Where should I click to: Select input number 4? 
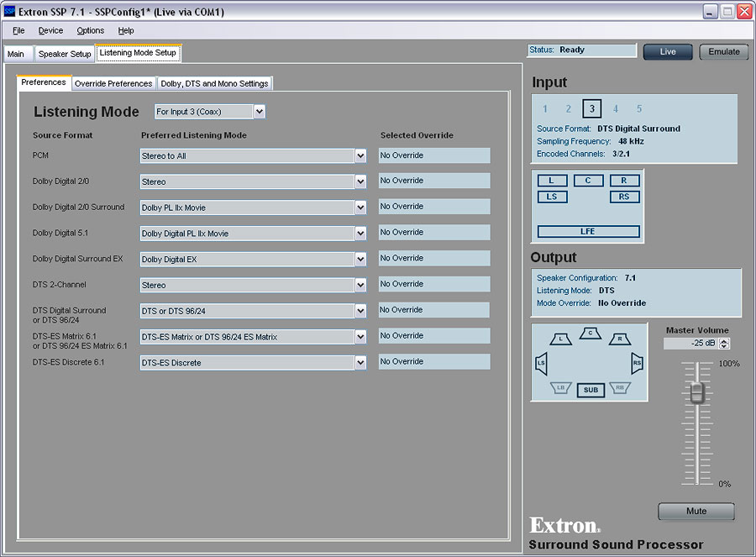click(616, 109)
